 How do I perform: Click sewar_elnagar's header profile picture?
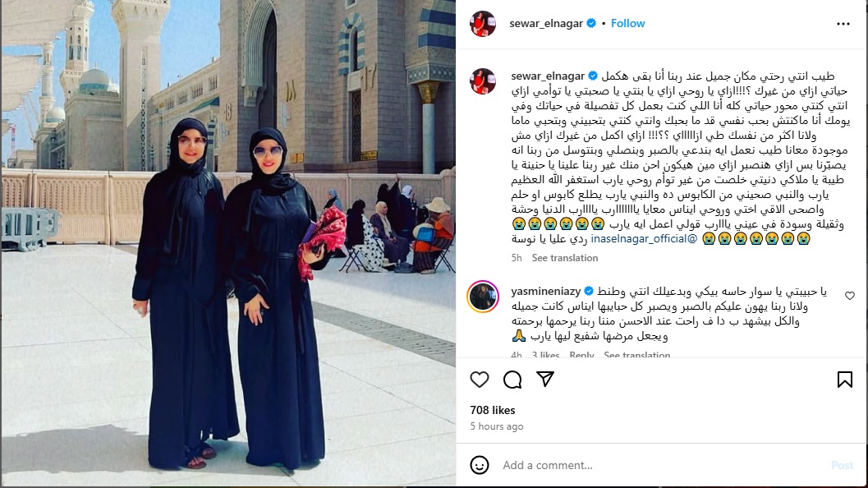[483, 23]
